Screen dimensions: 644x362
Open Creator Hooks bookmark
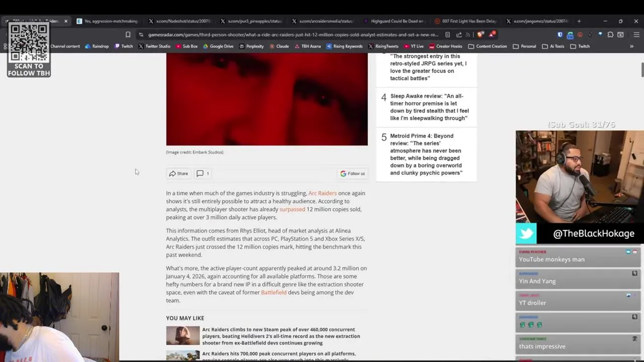tap(446, 46)
